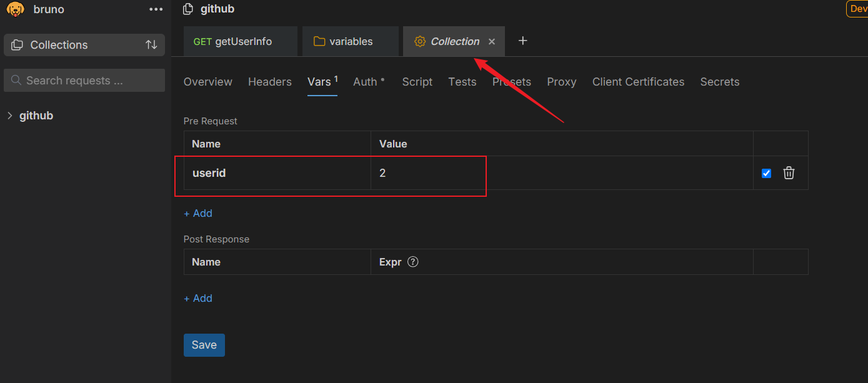Click the Post Response section label

click(x=216, y=239)
